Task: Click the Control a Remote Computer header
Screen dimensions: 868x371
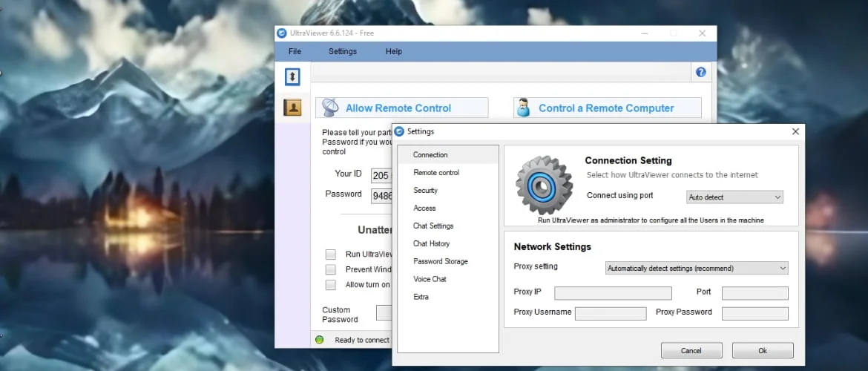Action: [608, 108]
